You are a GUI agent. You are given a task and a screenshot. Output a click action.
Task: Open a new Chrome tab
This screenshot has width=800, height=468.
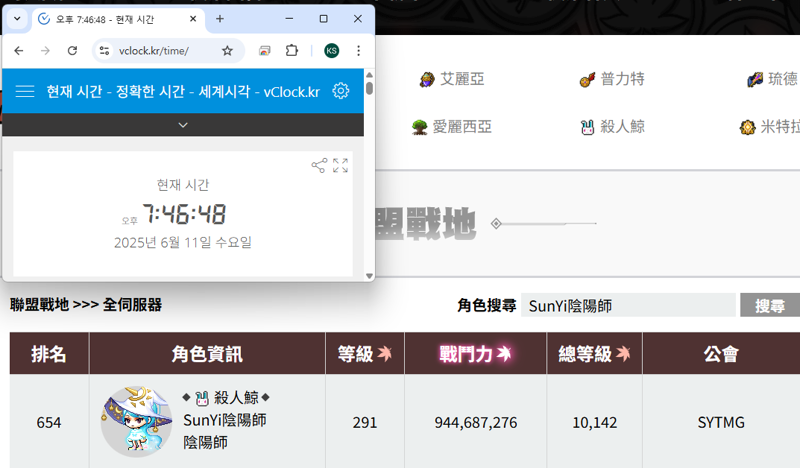point(220,19)
